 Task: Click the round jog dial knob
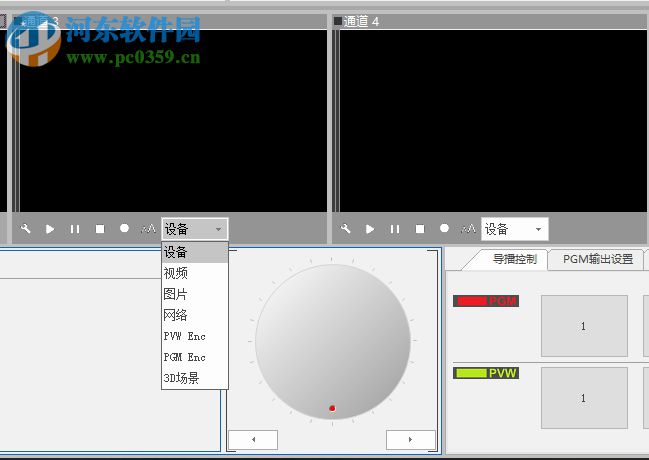point(332,342)
